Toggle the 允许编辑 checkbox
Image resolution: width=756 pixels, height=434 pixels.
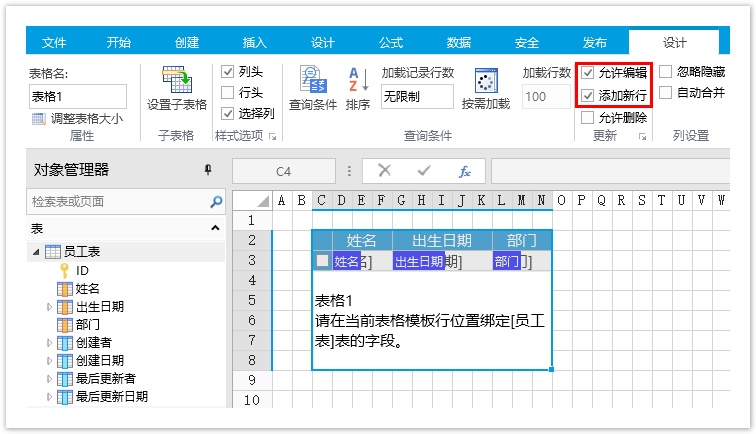588,73
